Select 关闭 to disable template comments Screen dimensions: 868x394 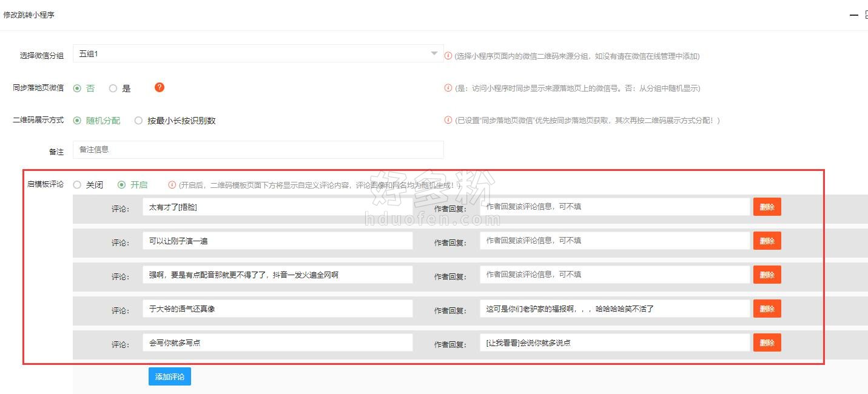pyautogui.click(x=77, y=185)
